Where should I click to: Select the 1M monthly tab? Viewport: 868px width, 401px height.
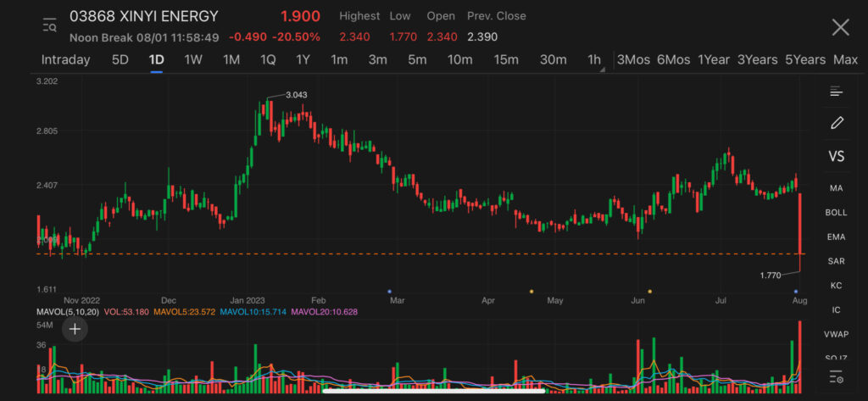231,60
